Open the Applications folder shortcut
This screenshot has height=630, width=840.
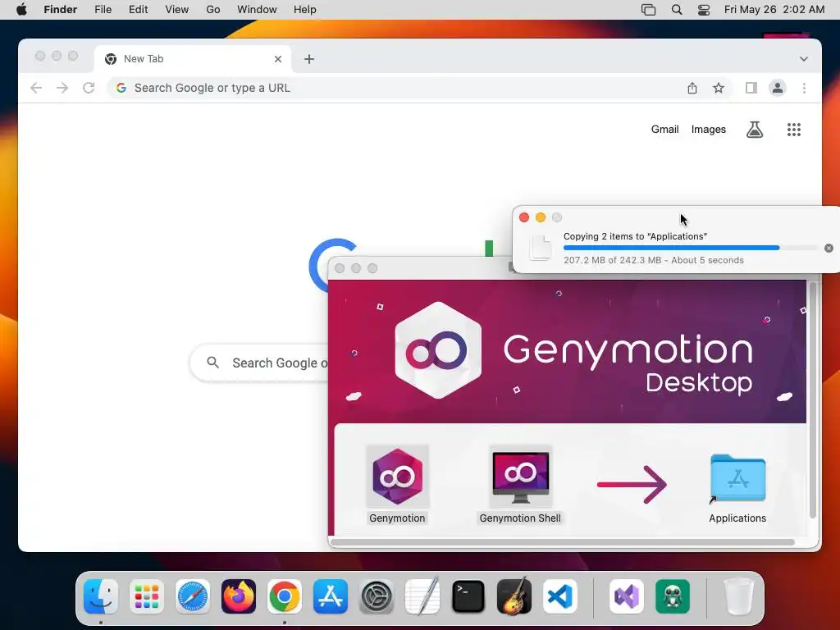pyautogui.click(x=737, y=478)
